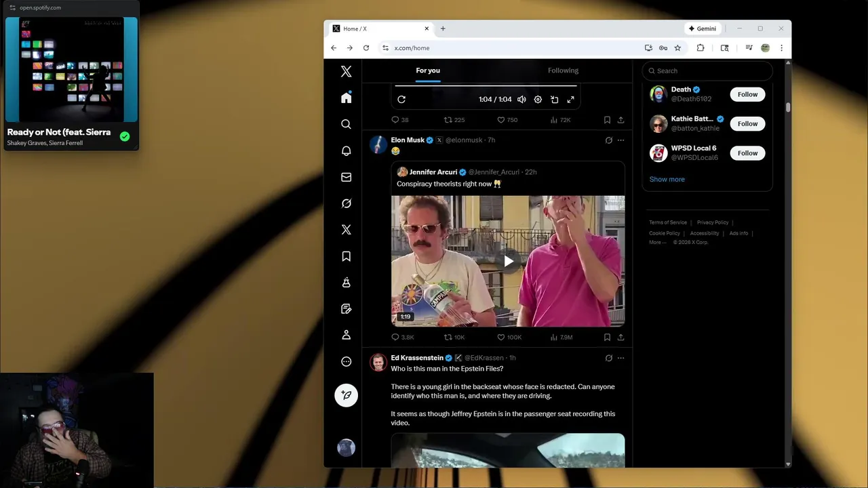Image resolution: width=868 pixels, height=488 pixels.
Task: Open account avatar at sidebar bottom
Action: coord(346,448)
